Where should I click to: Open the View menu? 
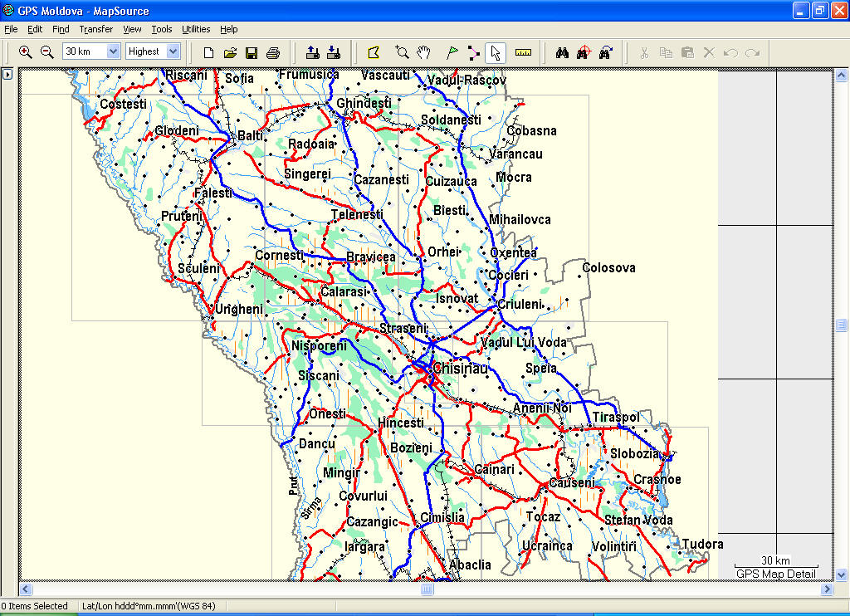click(132, 29)
